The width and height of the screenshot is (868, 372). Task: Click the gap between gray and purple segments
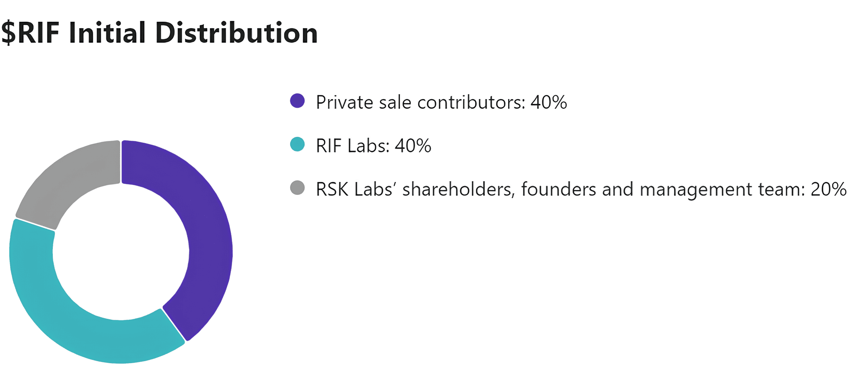121,162
